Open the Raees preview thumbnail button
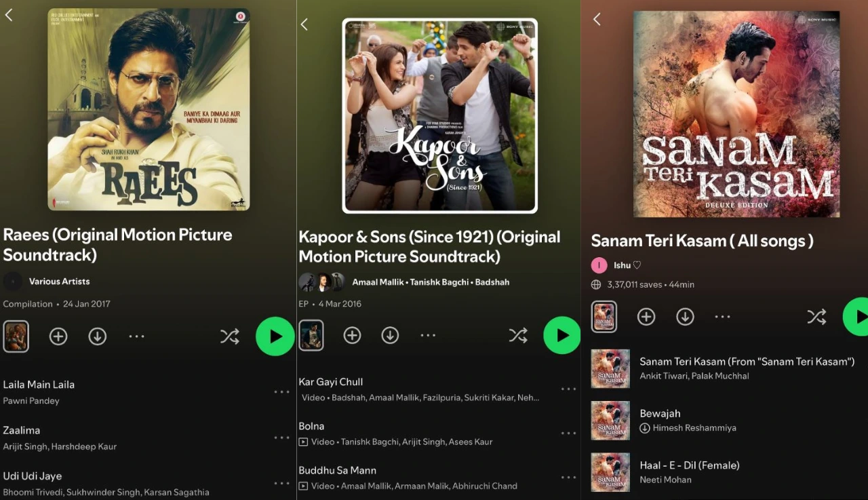868x500 pixels. point(16,336)
